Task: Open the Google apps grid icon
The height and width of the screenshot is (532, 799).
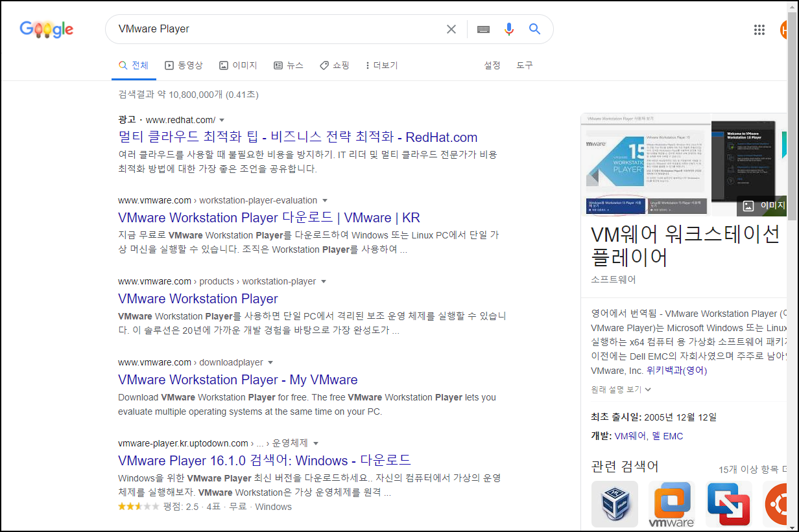Action: click(759, 29)
